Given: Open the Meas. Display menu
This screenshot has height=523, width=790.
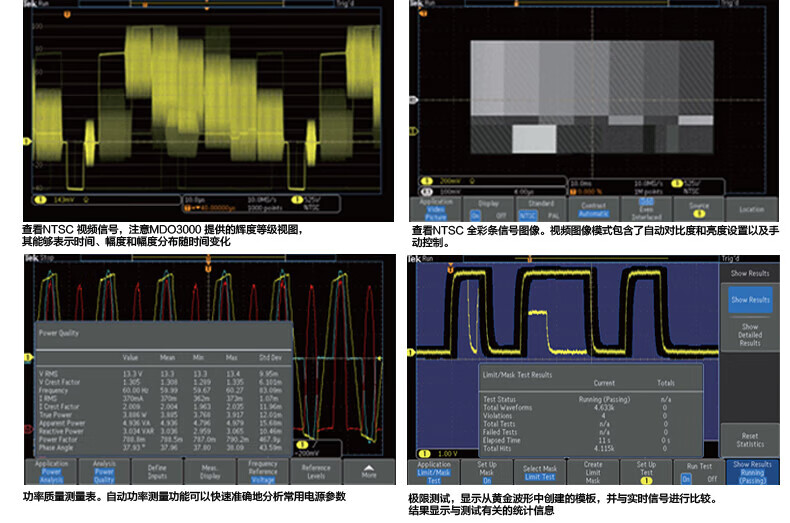Looking at the screenshot, I should coord(210,471).
